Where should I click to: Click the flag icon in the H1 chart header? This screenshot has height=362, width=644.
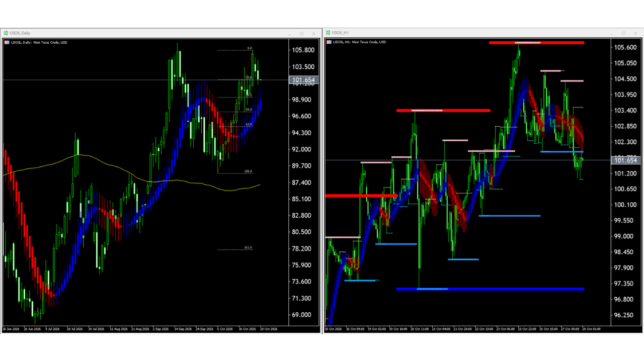click(x=329, y=42)
